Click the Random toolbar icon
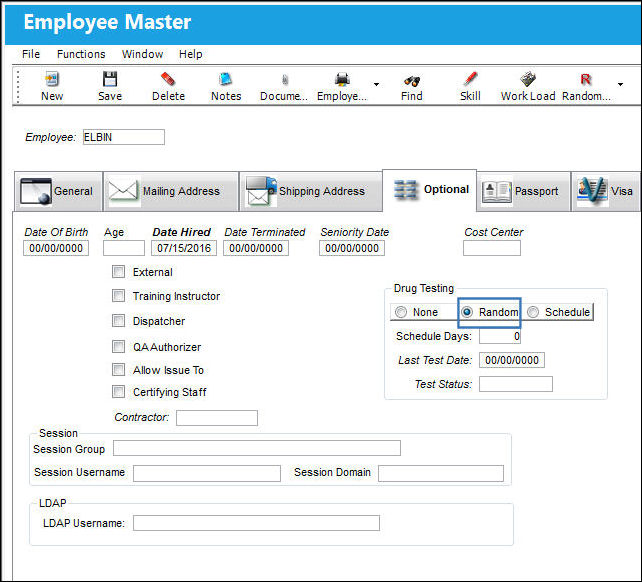Viewport: 642px width, 582px height. 586,79
